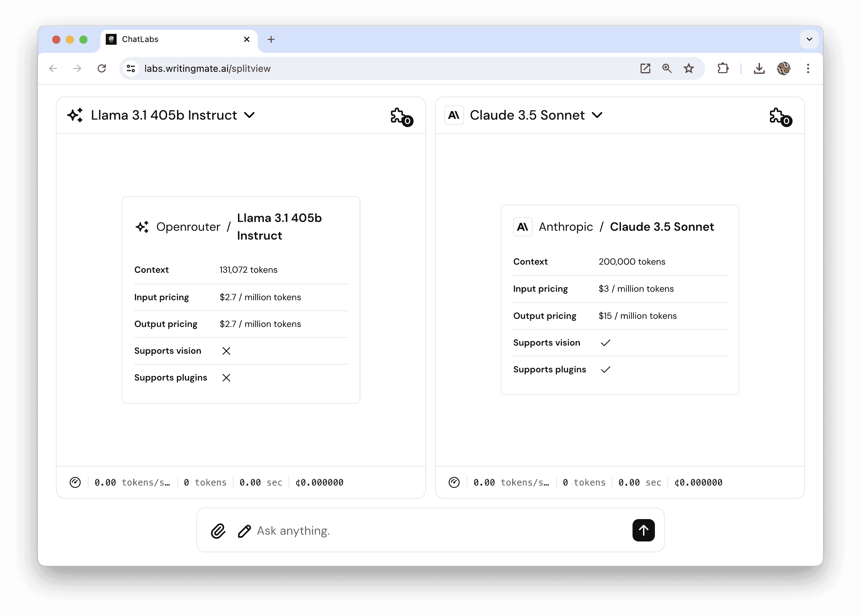Open the Chrome three-dot menu
Screen dimensions: 861x616
(x=808, y=69)
